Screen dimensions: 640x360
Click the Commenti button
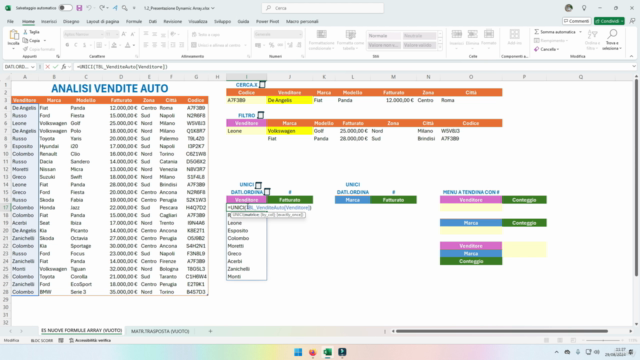click(576, 21)
